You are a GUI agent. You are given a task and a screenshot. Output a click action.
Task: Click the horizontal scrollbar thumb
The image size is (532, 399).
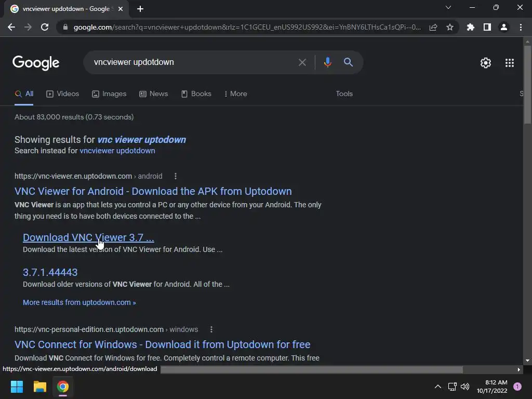tap(312, 369)
